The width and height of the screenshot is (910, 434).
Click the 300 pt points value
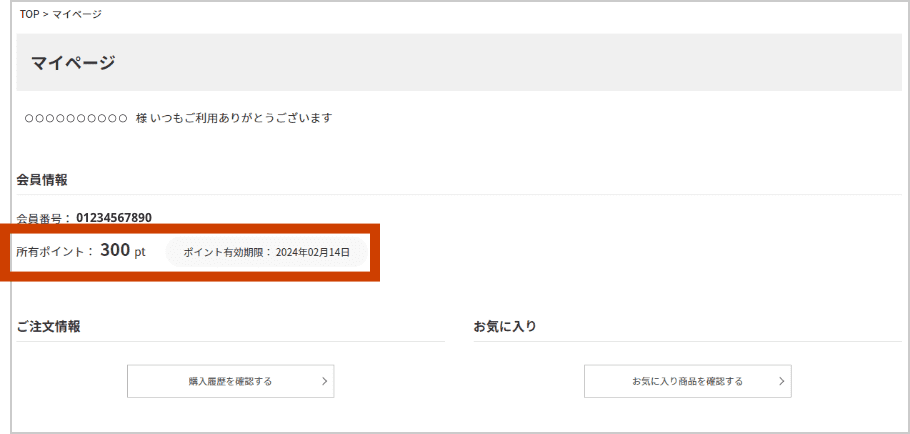point(122,251)
